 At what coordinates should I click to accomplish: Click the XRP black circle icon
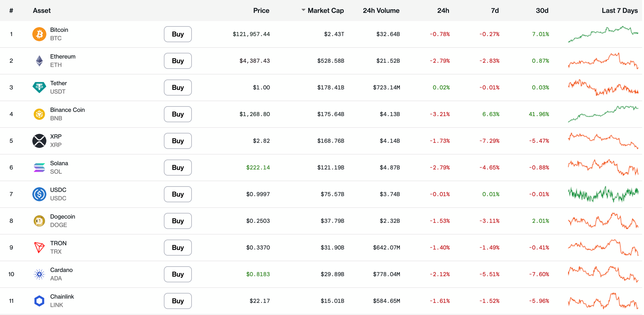[x=39, y=141]
